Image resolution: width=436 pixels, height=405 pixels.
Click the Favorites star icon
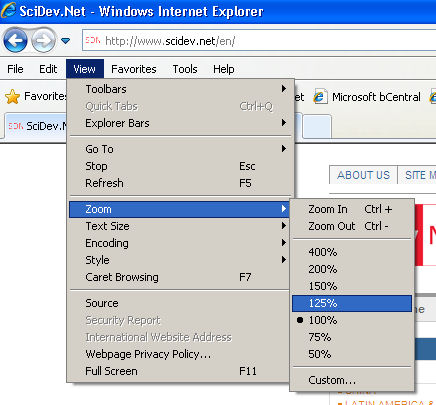click(x=12, y=97)
